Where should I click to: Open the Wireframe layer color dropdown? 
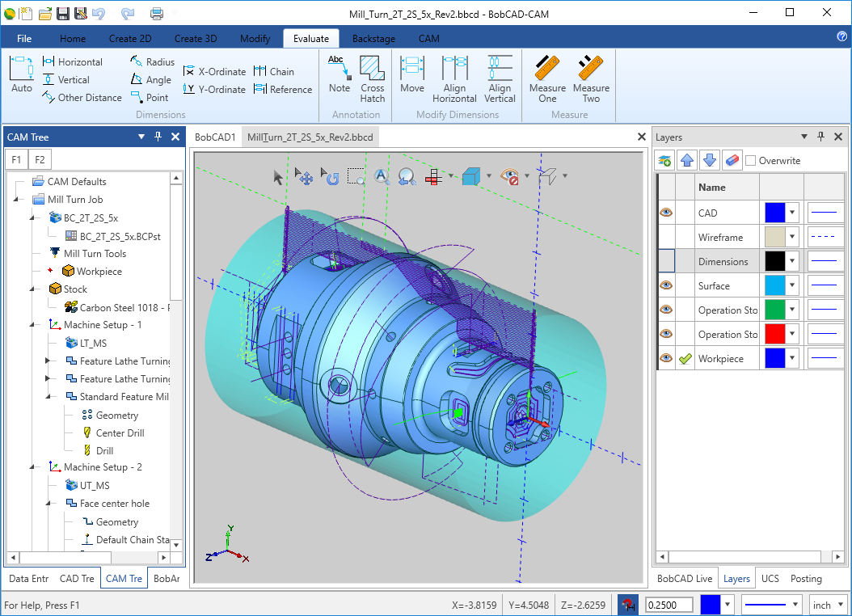792,238
